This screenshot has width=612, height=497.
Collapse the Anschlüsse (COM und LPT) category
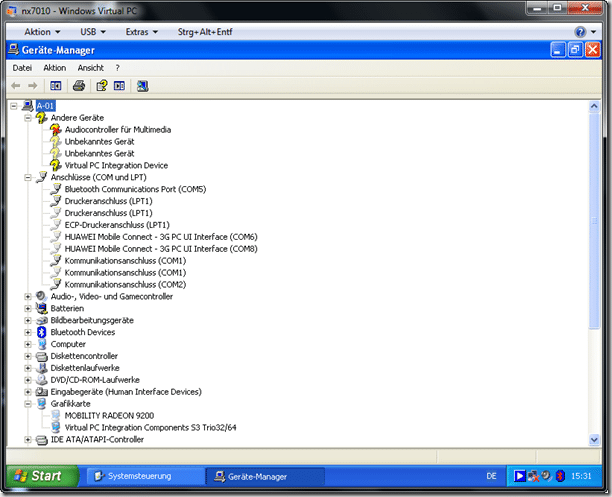(x=28, y=177)
